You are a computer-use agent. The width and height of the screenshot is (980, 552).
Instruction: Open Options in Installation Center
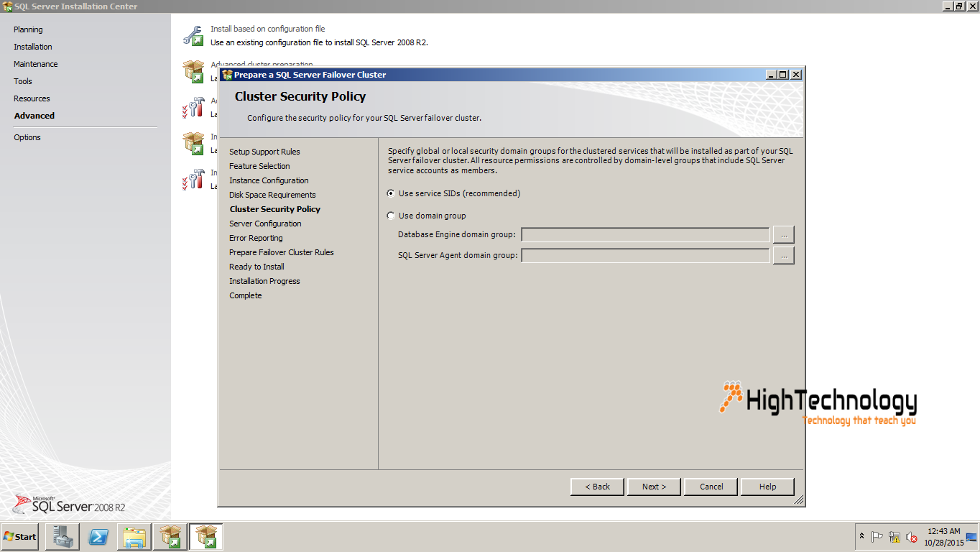pyautogui.click(x=27, y=137)
